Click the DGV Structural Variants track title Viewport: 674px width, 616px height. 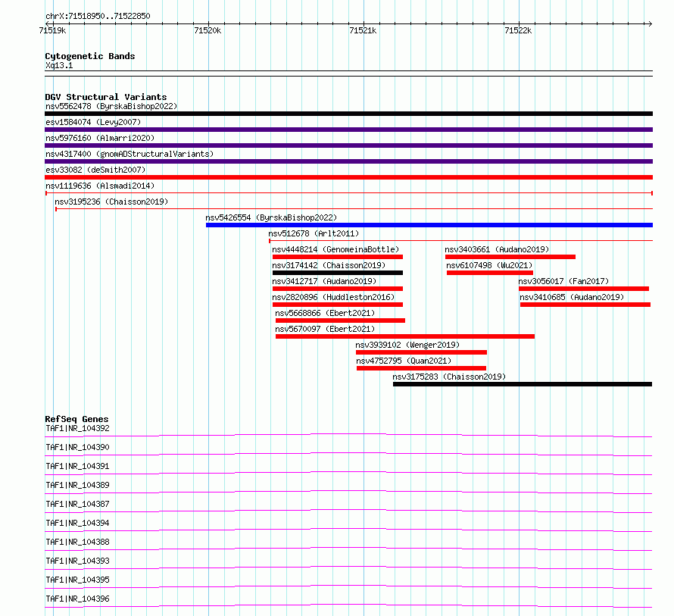(x=106, y=97)
